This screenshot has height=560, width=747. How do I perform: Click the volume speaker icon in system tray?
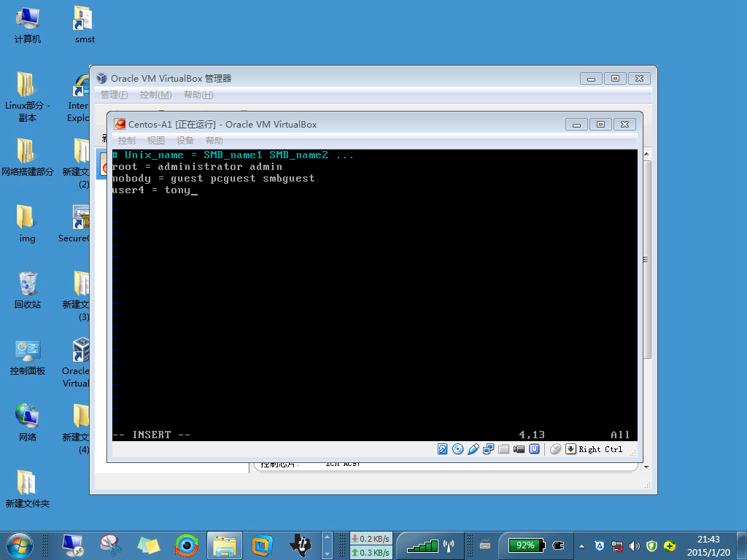[634, 546]
